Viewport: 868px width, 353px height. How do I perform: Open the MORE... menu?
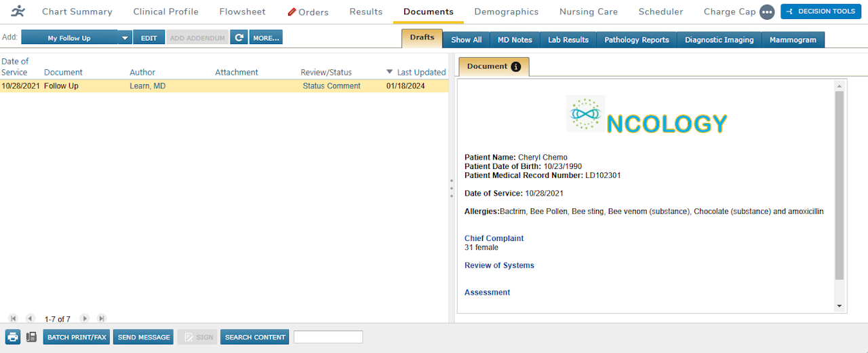(266, 38)
